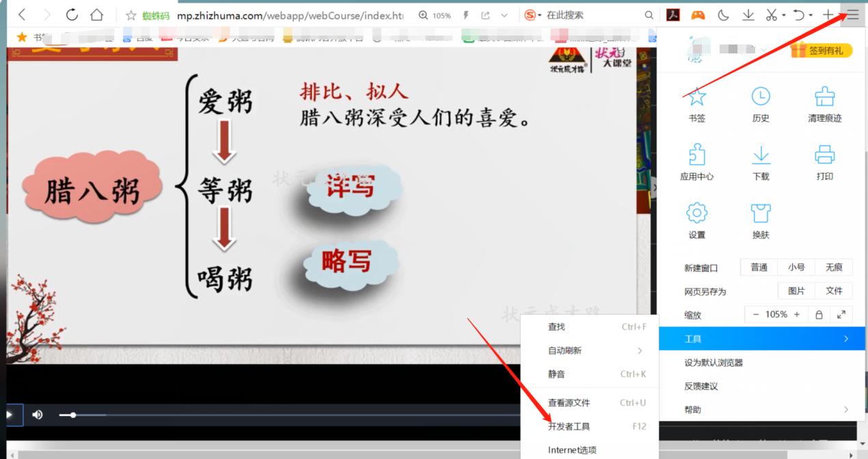Open 历史 (History) from the menu panel
Image resolution: width=868 pixels, height=459 pixels.
pos(760,104)
